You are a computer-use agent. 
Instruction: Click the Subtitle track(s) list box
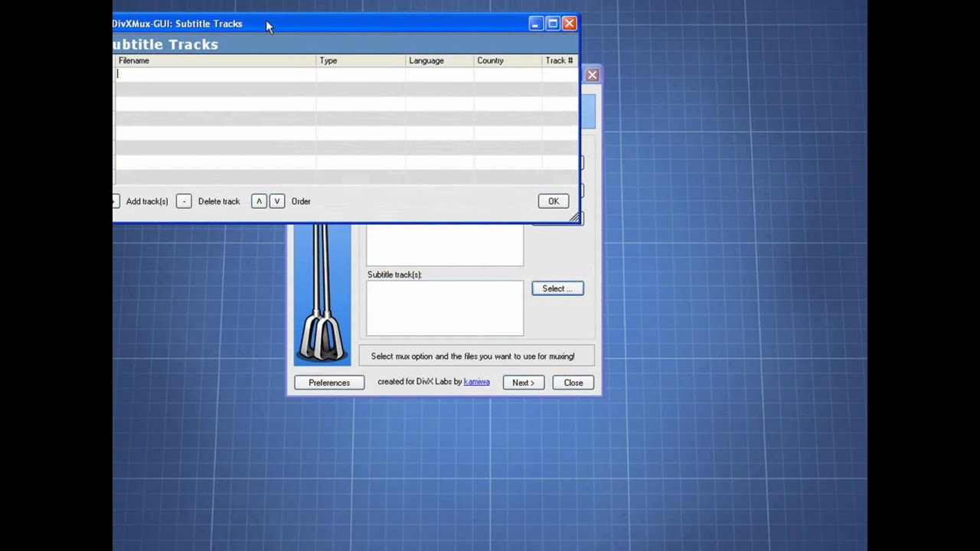point(445,308)
